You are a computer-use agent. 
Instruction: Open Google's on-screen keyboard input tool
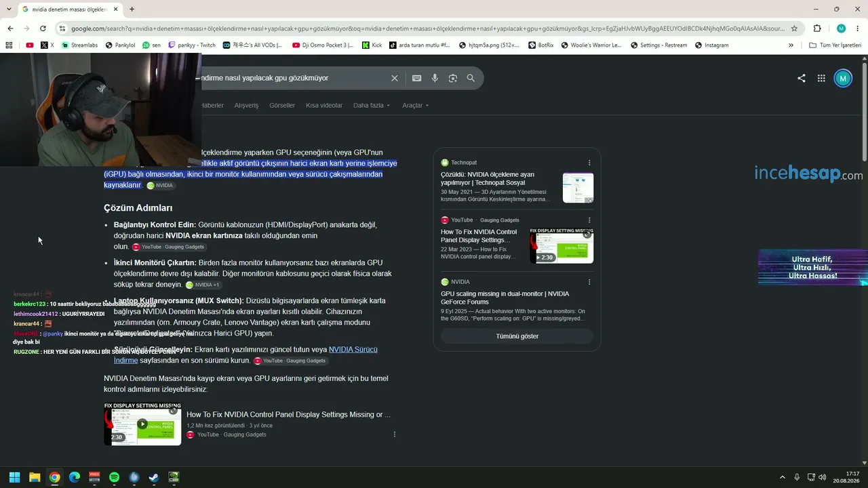click(417, 78)
